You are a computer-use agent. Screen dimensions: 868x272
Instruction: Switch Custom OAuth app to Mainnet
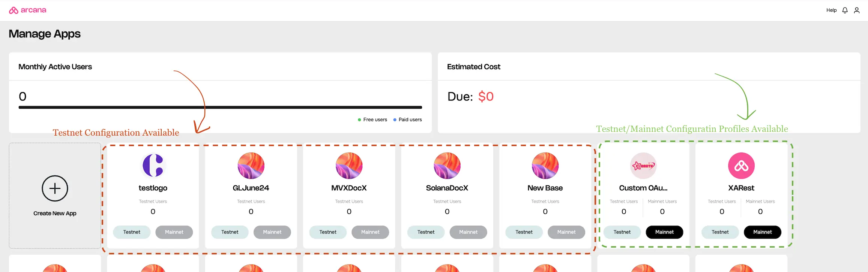click(664, 232)
